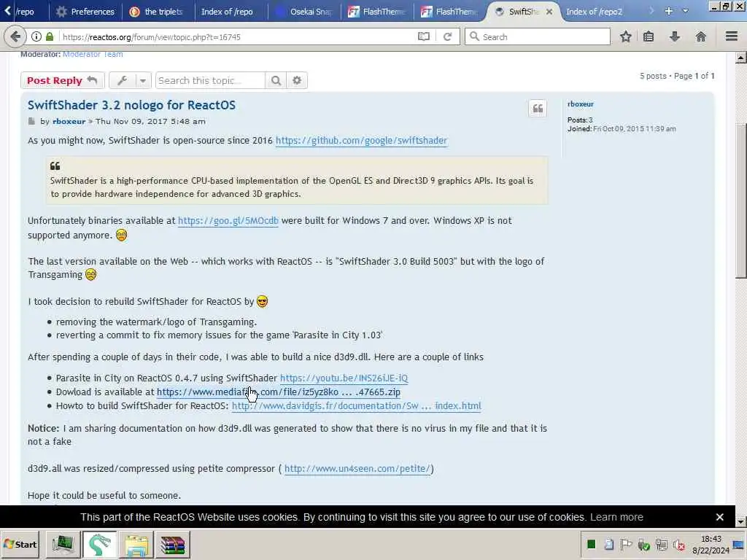Go to the browser Home icon
This screenshot has height=560, width=747.
coord(700,36)
